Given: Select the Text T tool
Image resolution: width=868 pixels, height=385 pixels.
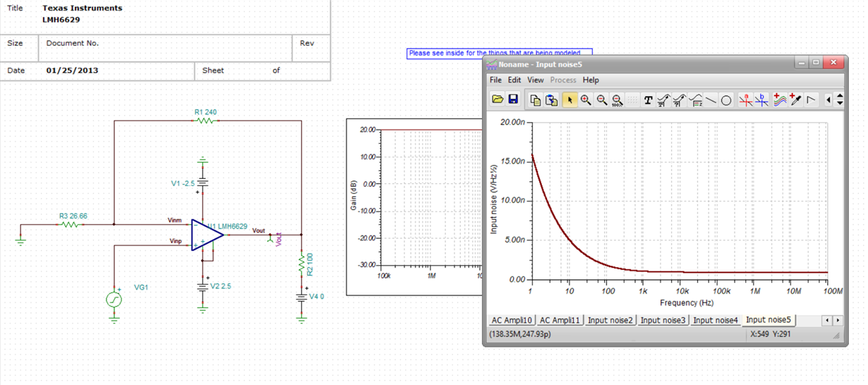Looking at the screenshot, I should click(649, 100).
